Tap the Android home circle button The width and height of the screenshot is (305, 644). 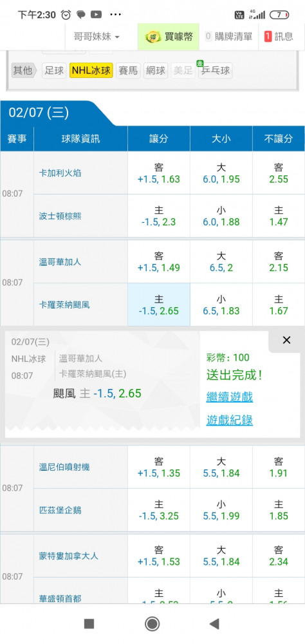pos(152,624)
